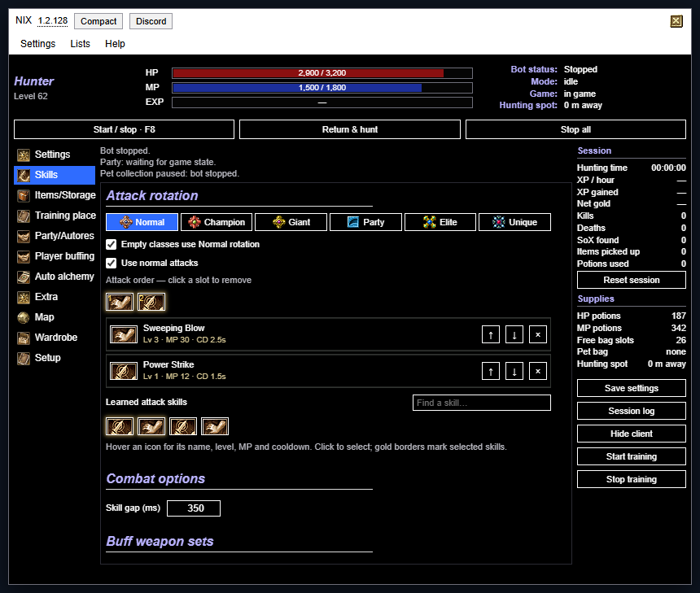Move Sweeping Blow down in rotation

514,334
